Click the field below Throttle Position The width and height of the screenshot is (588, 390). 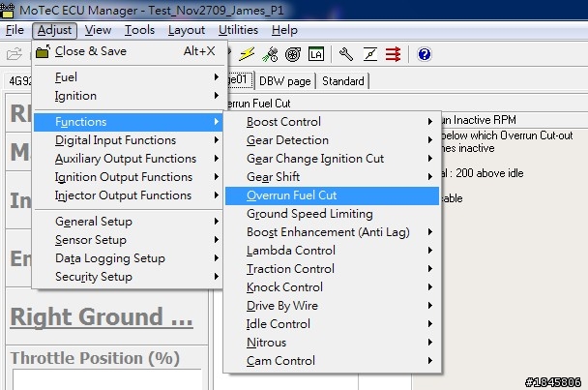pos(107,380)
